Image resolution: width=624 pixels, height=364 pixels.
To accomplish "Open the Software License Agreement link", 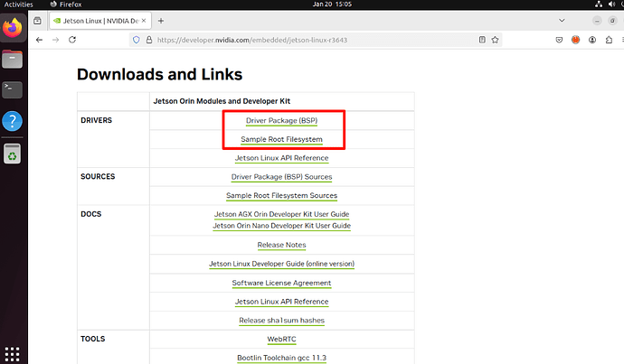I will coord(282,283).
